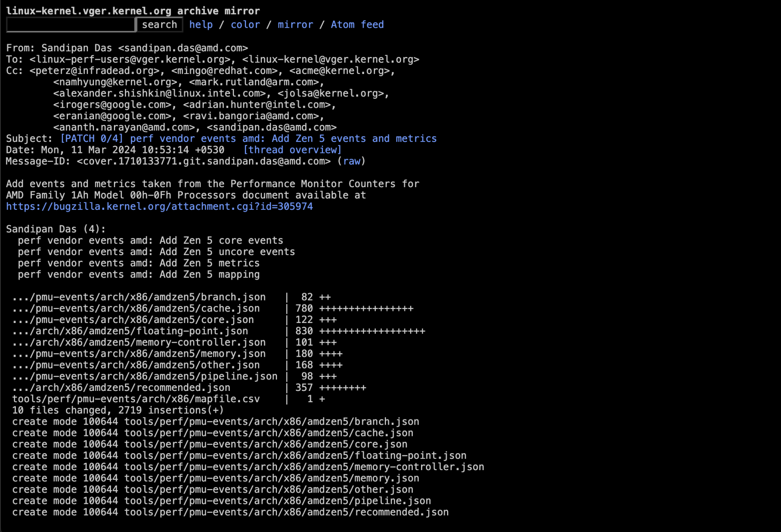View the raw message link
This screenshot has height=532, width=781.
coord(352,161)
